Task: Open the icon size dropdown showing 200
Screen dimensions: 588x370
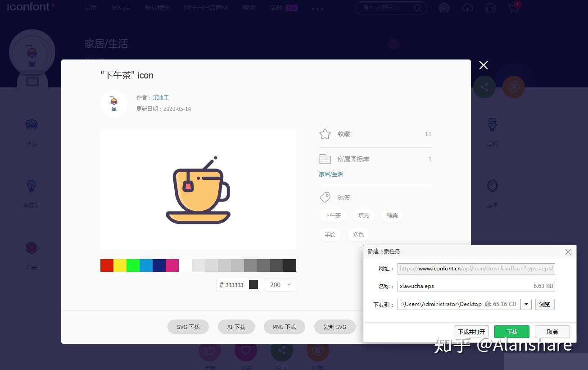Action: point(280,285)
